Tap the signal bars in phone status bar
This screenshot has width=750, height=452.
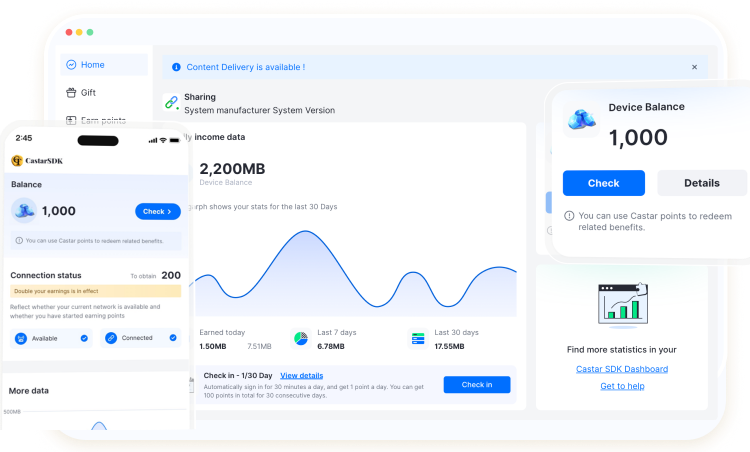click(x=153, y=140)
